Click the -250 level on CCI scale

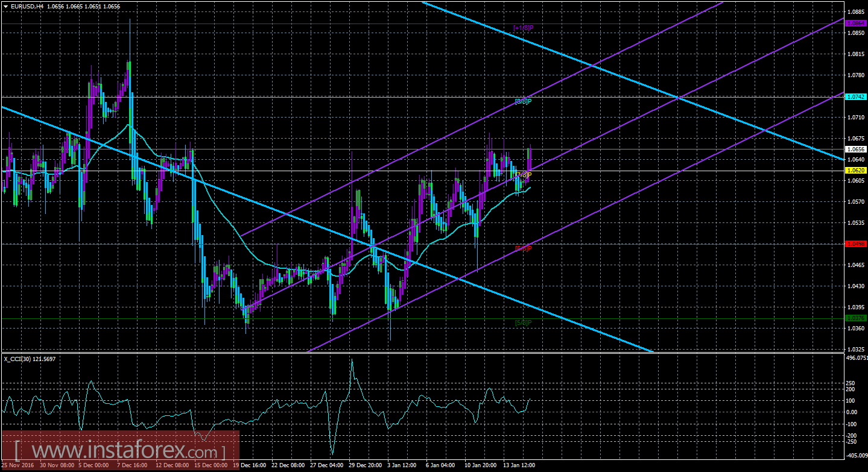coord(852,441)
